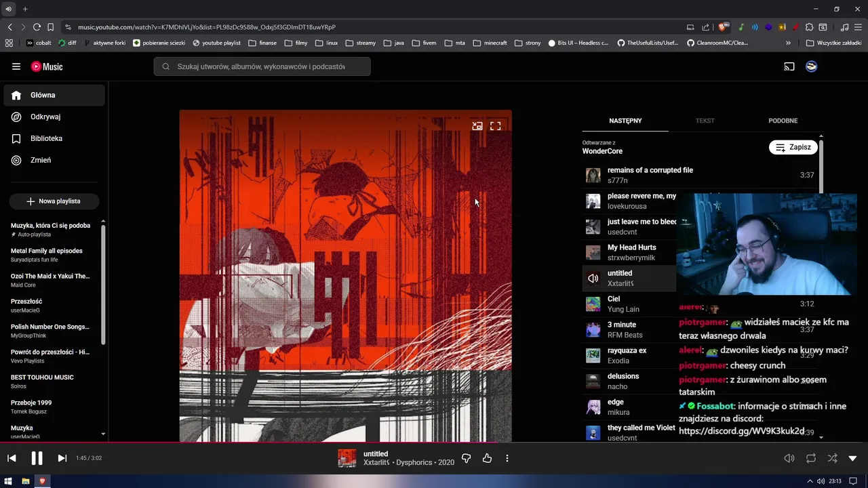Play My Head Hurts from the queue
The image size is (868, 488).
point(629,253)
